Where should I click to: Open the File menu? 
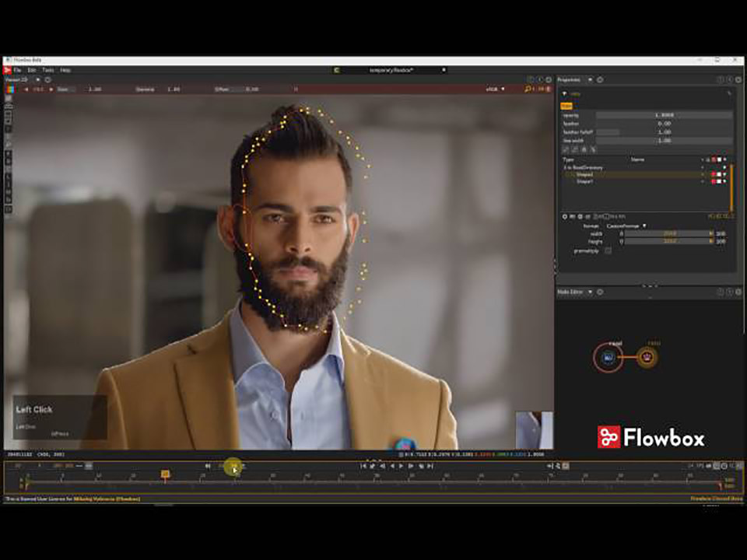pyautogui.click(x=17, y=70)
